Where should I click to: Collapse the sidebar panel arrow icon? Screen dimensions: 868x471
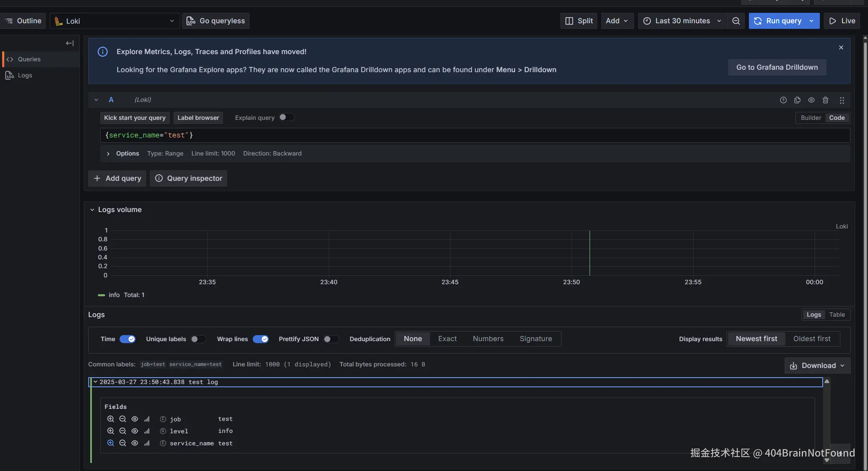pos(70,43)
